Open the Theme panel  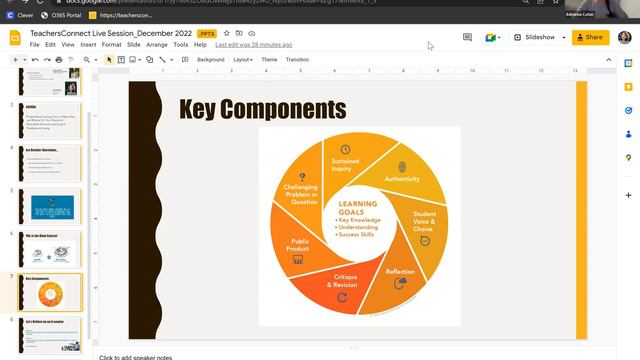point(269,60)
